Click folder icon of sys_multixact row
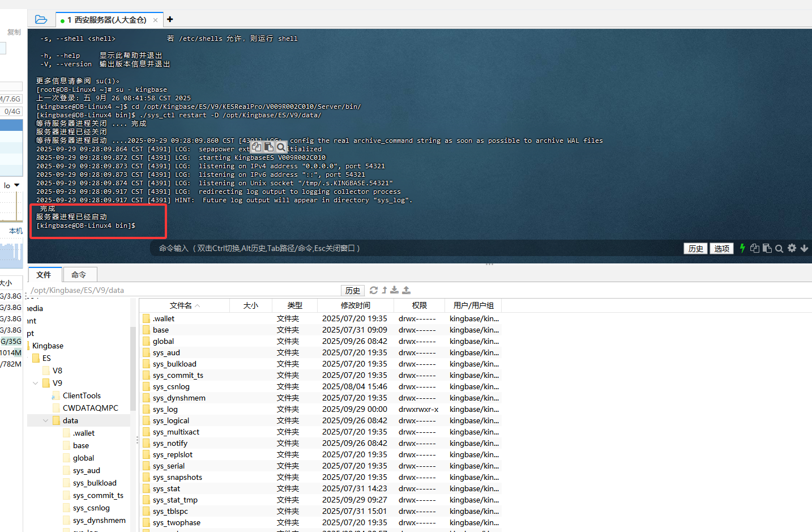This screenshot has height=532, width=812. coord(146,432)
